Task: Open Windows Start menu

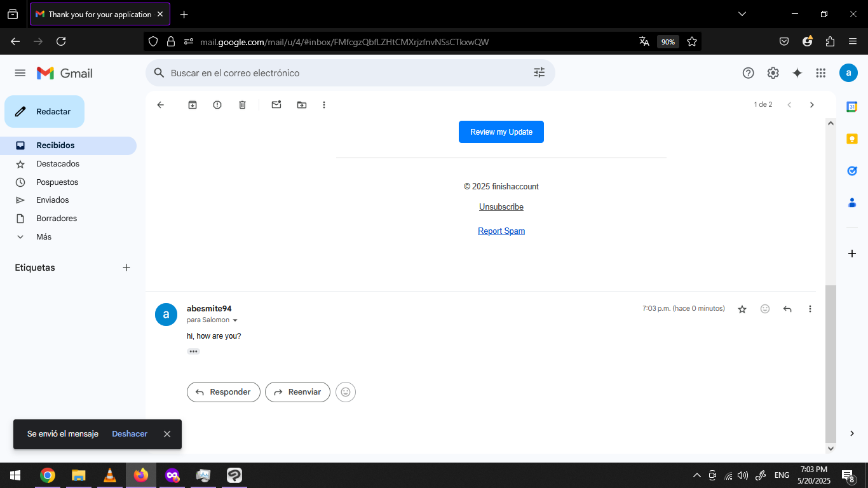Action: (15, 475)
